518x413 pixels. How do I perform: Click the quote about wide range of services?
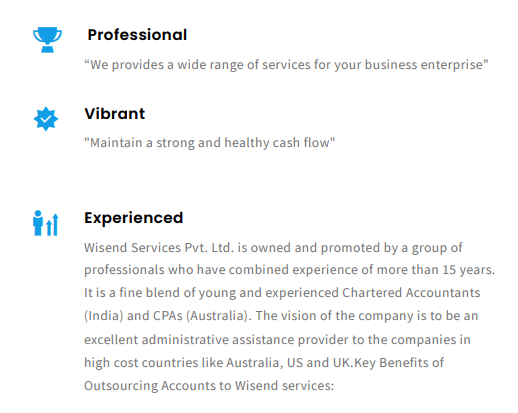coord(286,65)
